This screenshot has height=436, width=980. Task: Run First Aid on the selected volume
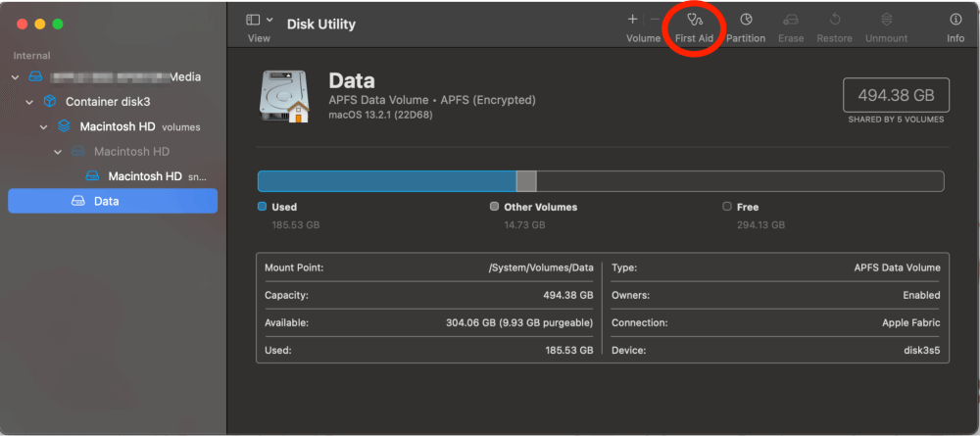(694, 21)
